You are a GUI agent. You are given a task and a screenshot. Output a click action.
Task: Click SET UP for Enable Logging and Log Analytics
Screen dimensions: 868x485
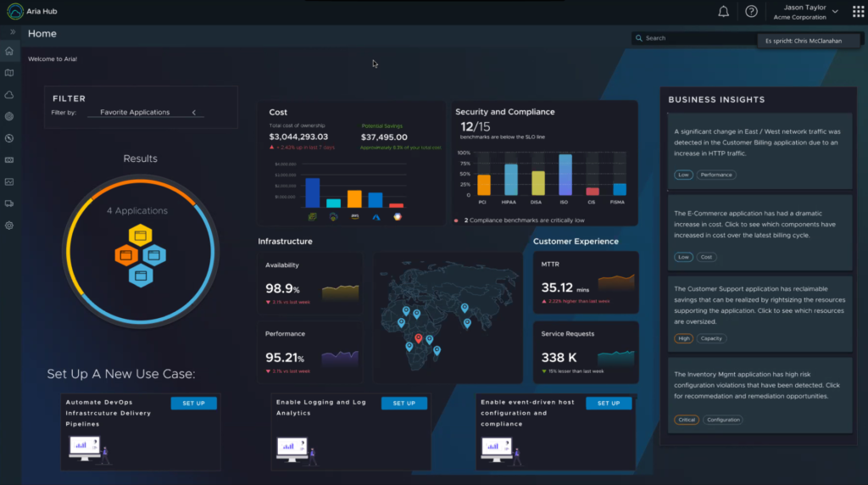coord(403,404)
